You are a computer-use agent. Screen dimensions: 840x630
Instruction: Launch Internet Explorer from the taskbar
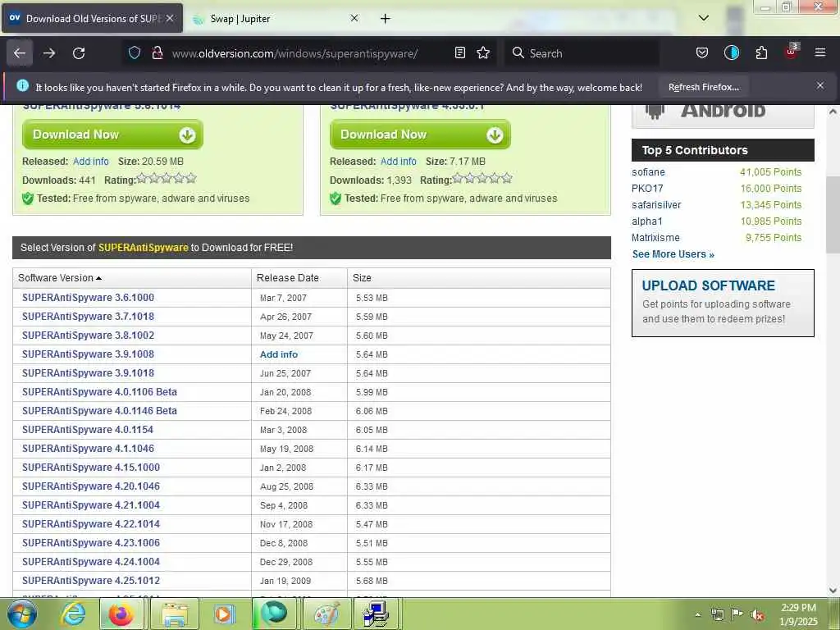pos(73,614)
